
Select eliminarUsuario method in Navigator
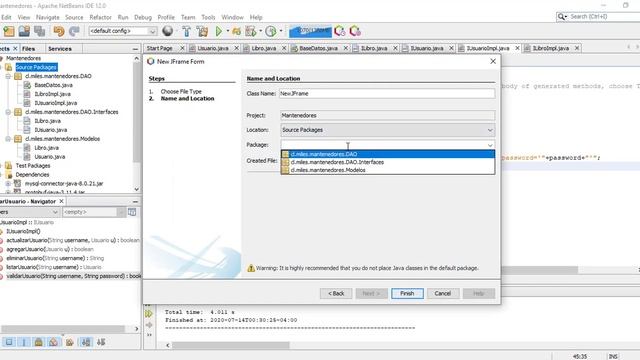55,258
